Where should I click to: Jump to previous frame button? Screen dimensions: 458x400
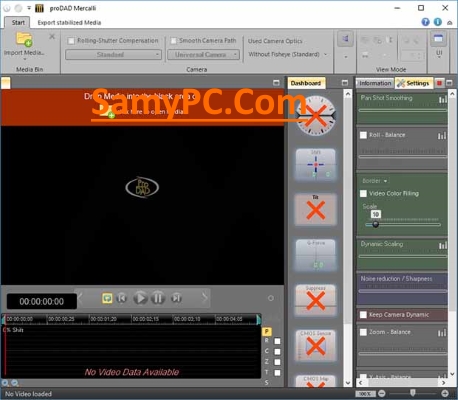pyautogui.click(x=122, y=298)
